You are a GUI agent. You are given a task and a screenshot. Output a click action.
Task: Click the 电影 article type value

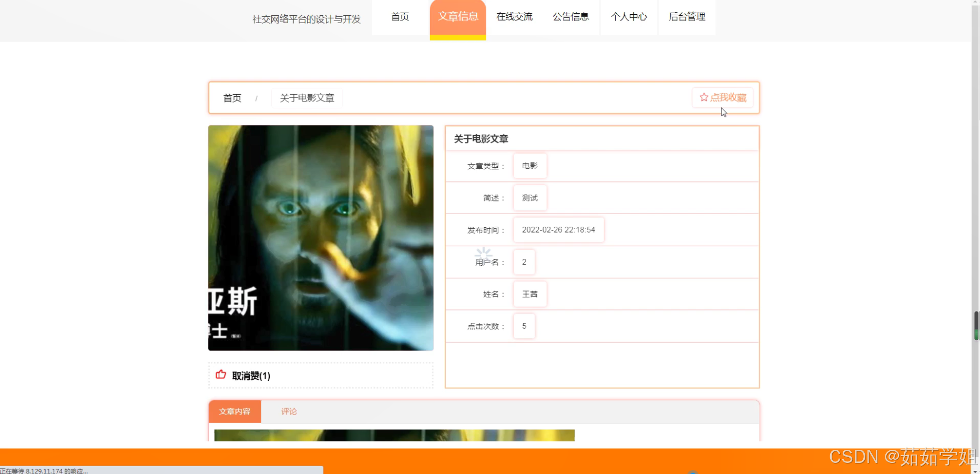[530, 166]
